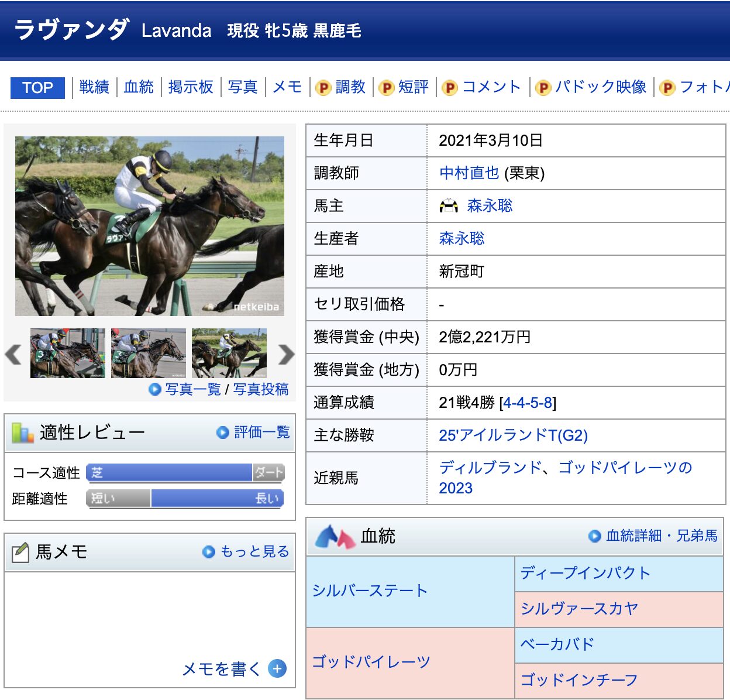The image size is (730, 700).
Task: Click the コース適性 turf/dirt bar
Action: pos(185,473)
